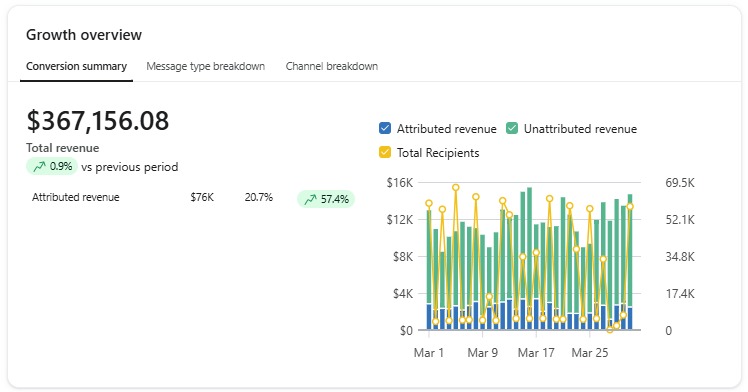Click the Attributed revenue legend text
This screenshot has width=748, height=392.
[x=447, y=129]
